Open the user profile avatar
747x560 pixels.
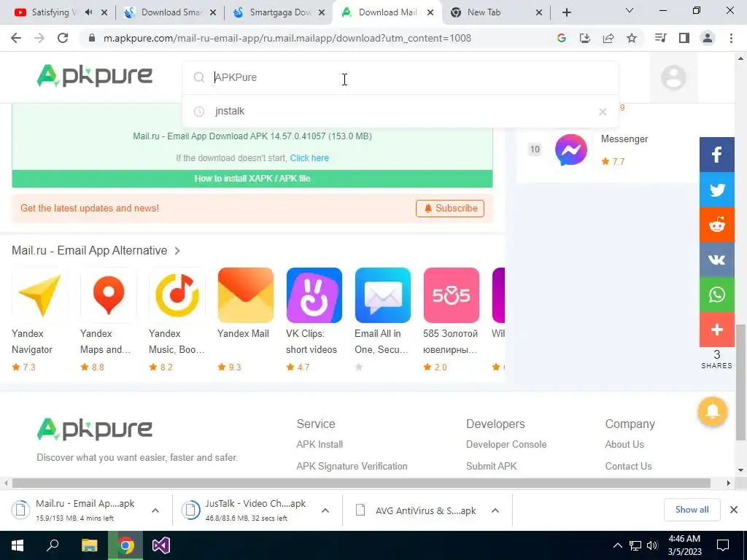pyautogui.click(x=673, y=77)
